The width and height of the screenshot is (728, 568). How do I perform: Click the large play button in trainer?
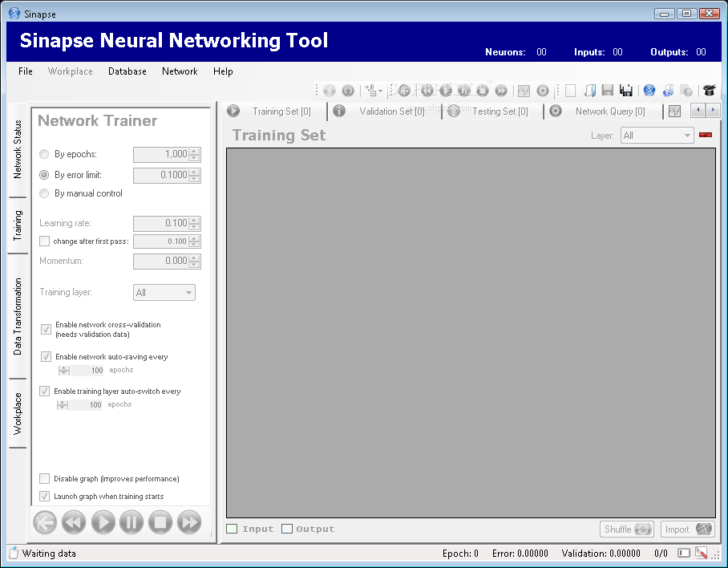point(103,522)
